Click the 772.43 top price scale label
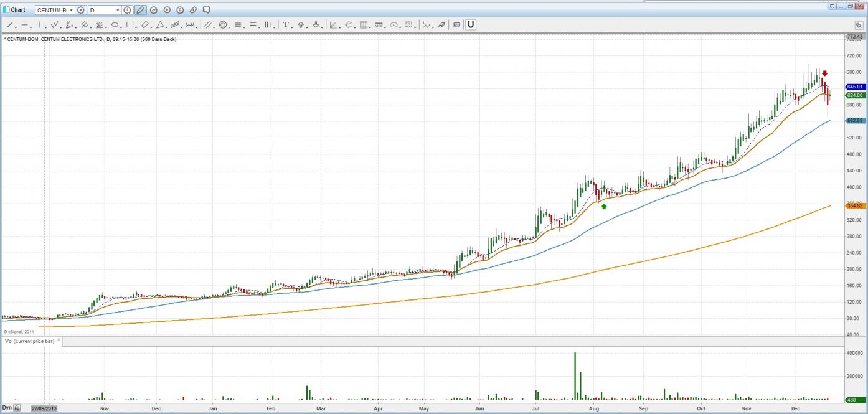This screenshot has width=868, height=414. click(855, 37)
